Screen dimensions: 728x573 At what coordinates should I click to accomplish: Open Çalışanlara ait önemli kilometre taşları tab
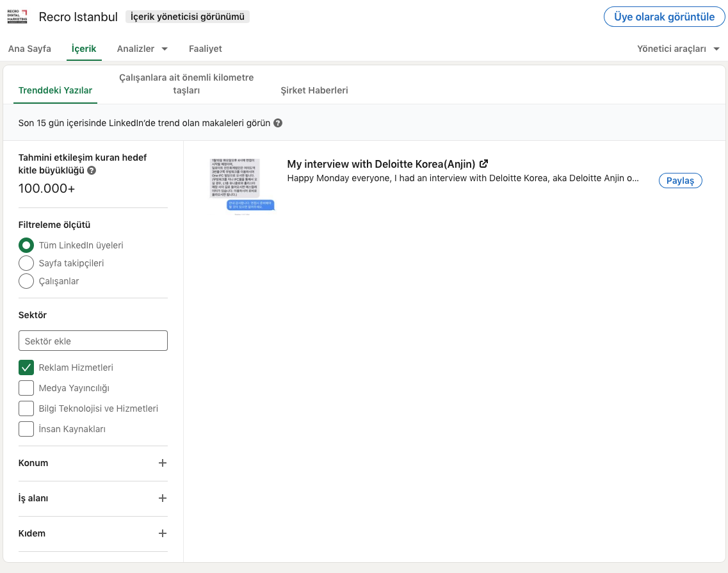pyautogui.click(x=186, y=84)
